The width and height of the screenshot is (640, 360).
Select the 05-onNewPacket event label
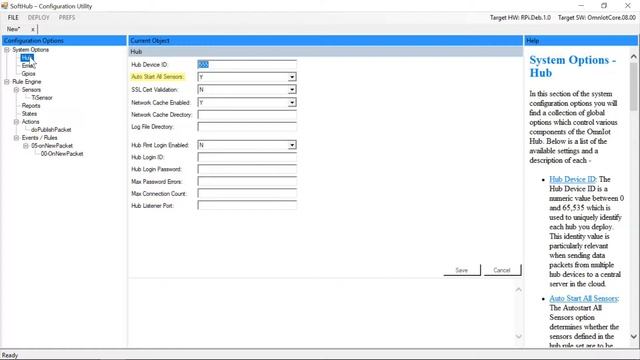52,146
